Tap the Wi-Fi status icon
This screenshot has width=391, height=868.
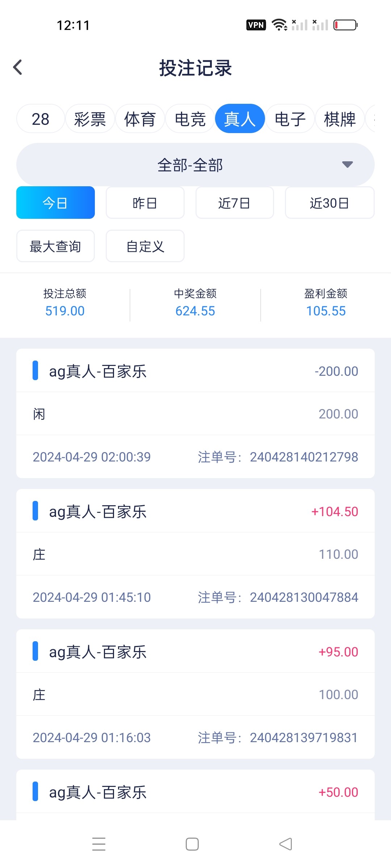(x=279, y=25)
